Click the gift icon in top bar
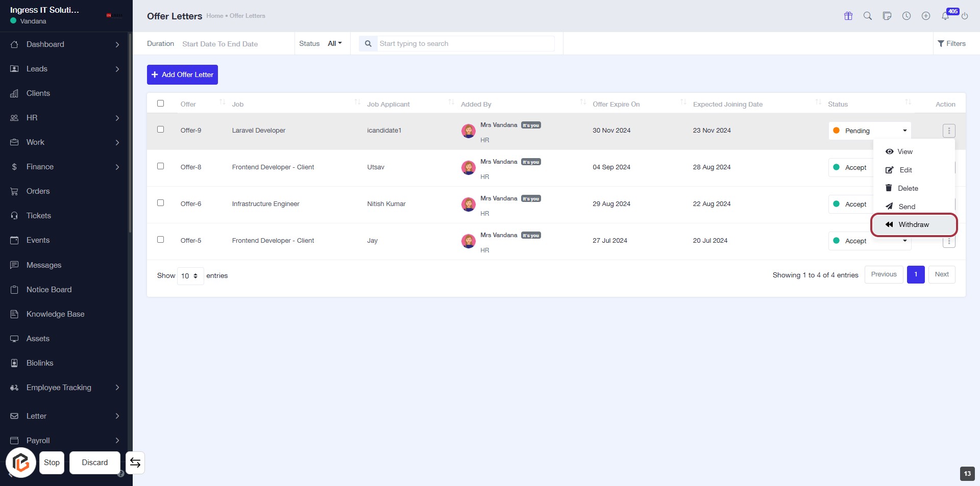This screenshot has height=486, width=980. 848,16
